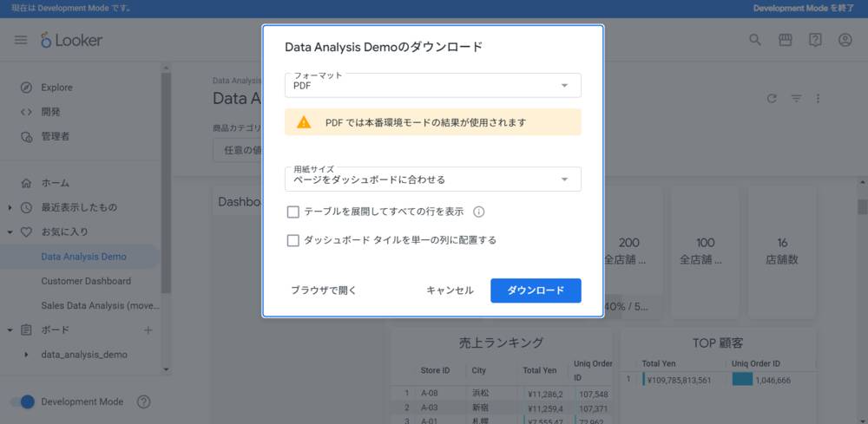The height and width of the screenshot is (424, 868).
Task: Open the 任意の値 filter dropdown
Action: [238, 150]
